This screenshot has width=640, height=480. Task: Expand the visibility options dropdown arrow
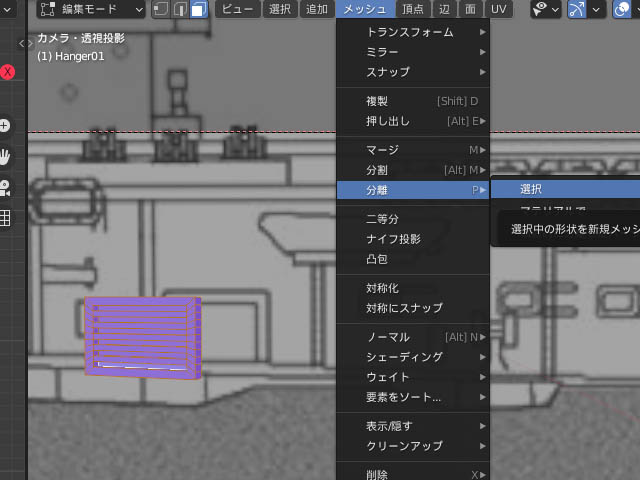pyautogui.click(x=556, y=9)
